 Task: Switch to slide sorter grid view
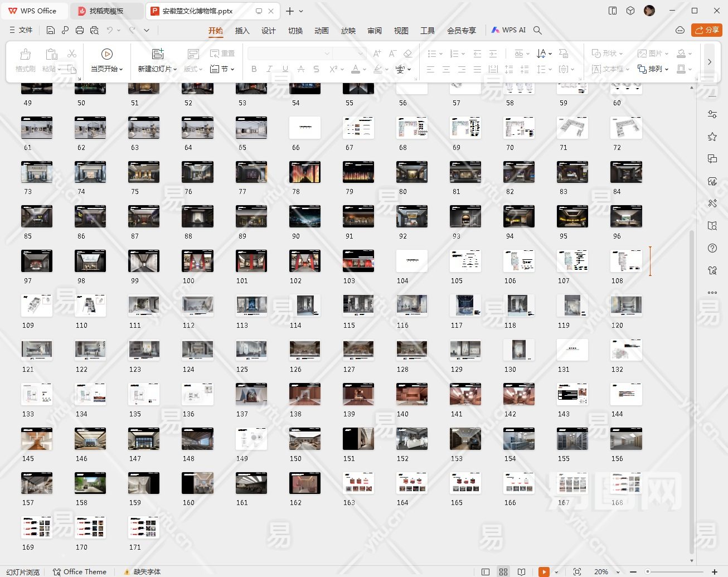[503, 572]
